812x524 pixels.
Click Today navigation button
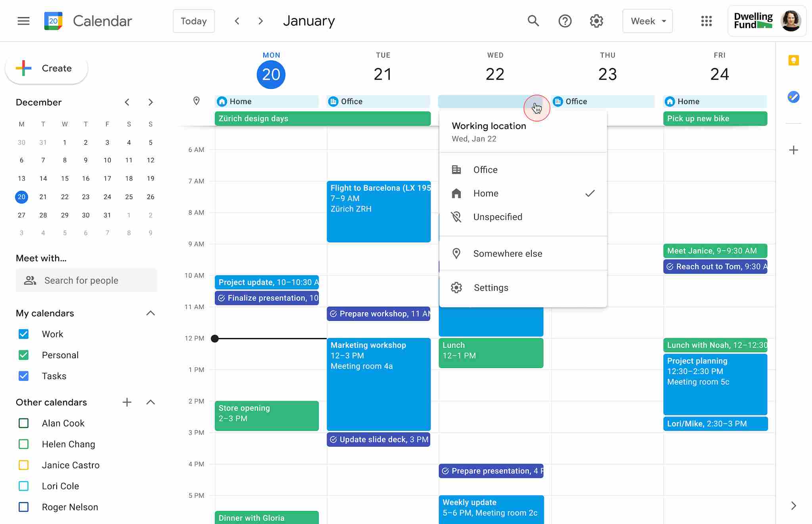pyautogui.click(x=193, y=21)
